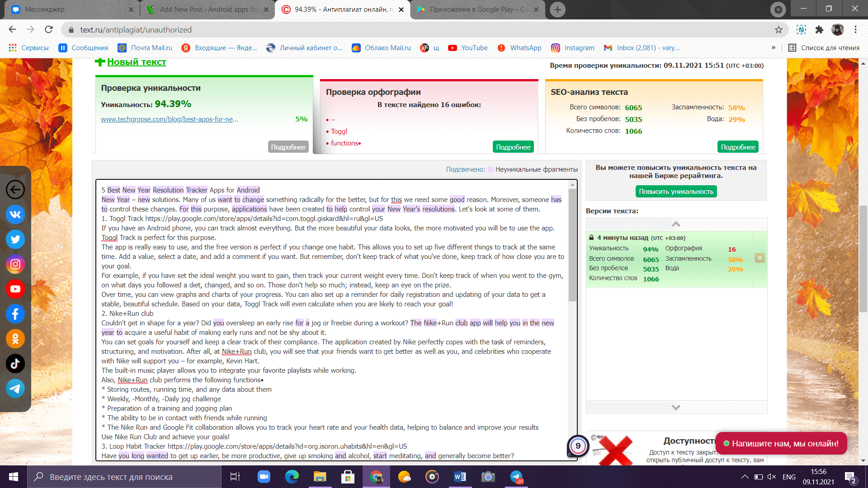
Task: Open Chrome extensions puzzle icon
Action: click(819, 29)
